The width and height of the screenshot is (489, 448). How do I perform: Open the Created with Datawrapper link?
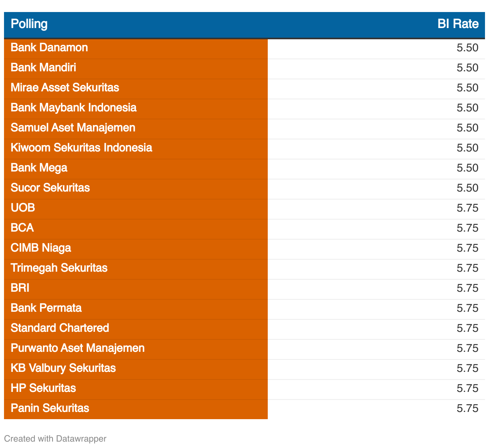pyautogui.click(x=55, y=438)
